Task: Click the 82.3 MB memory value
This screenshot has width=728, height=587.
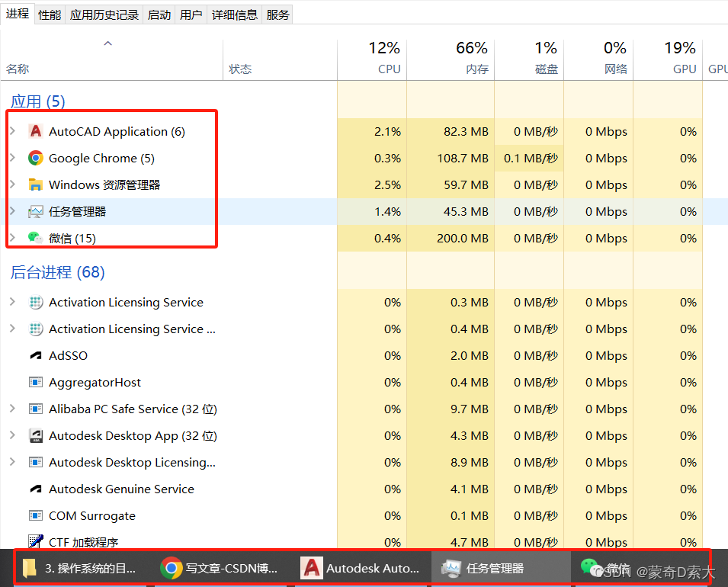Action: point(466,131)
